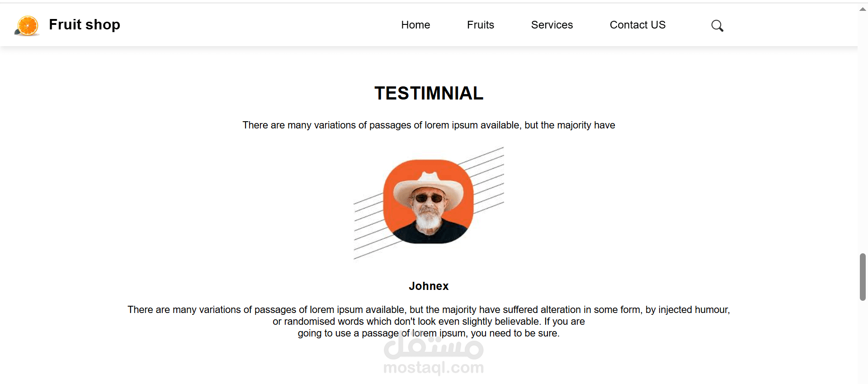The width and height of the screenshot is (868, 384).
Task: Go to the Home menu item
Action: point(415,25)
